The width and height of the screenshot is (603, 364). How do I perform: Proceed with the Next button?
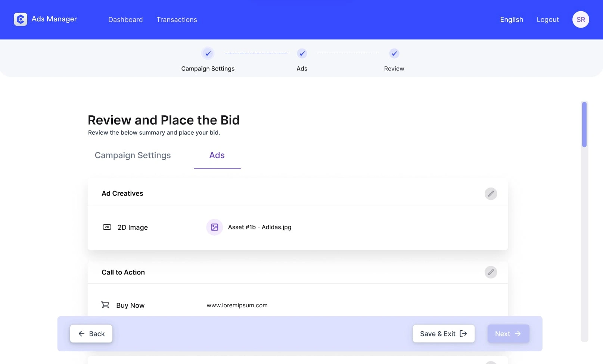click(508, 334)
